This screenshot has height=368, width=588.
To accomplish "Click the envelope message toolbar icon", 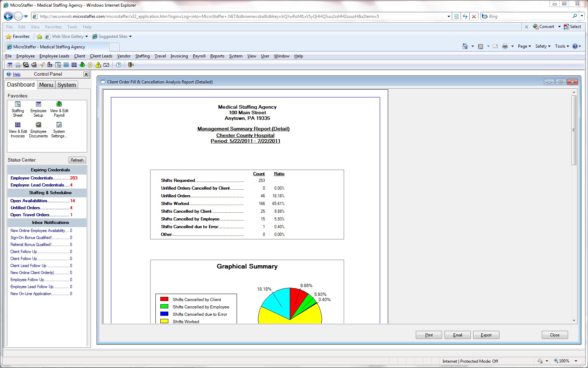I will coord(106,65).
